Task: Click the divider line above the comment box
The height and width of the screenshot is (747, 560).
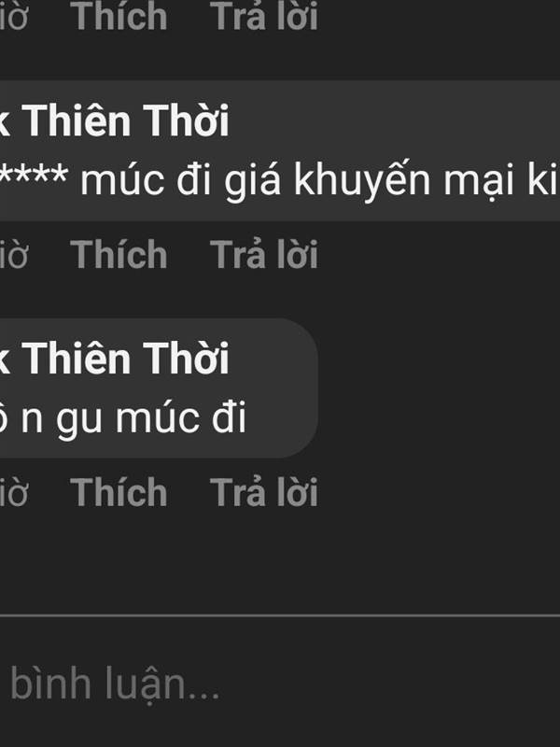Action: (x=280, y=615)
